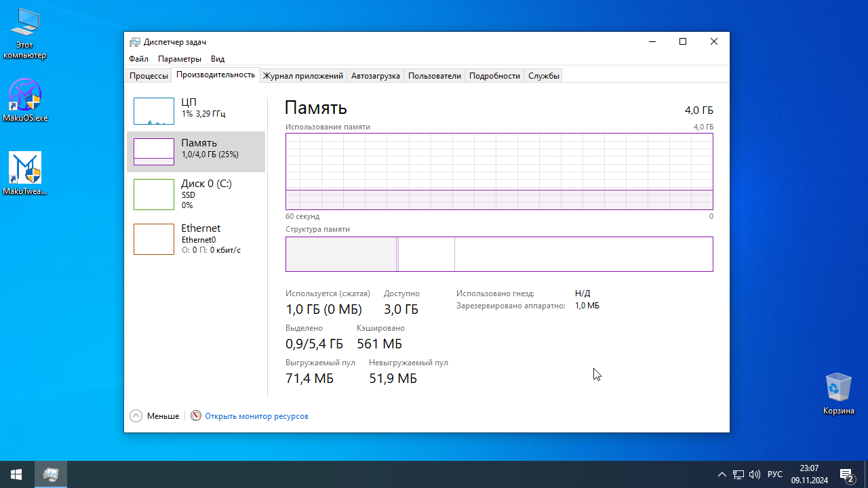Click the 1,0 ГБ (0 МБ) in-use value
The width and height of the screenshot is (868, 488).
(323, 310)
